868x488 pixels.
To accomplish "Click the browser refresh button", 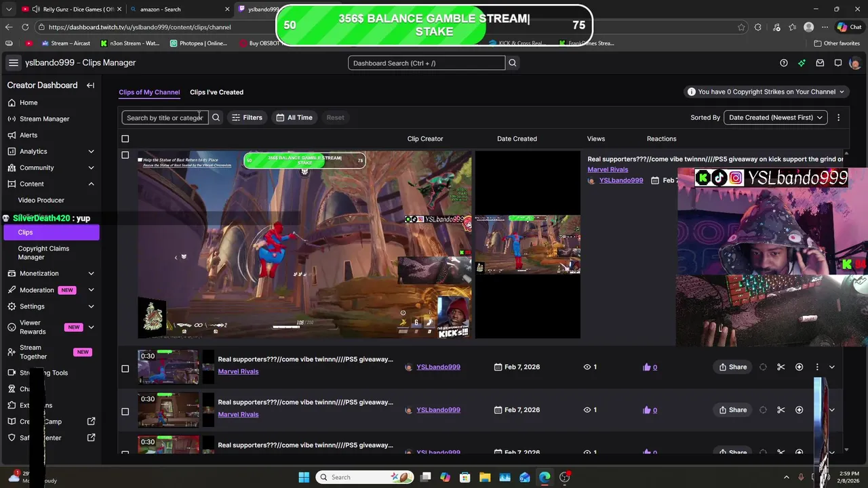I will point(25,27).
